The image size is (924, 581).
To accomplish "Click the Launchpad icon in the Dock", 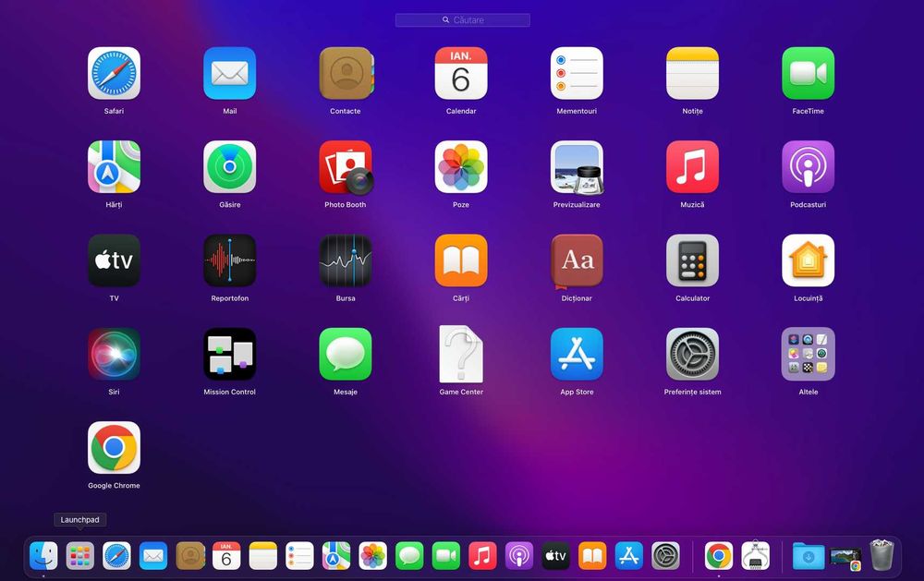I will coord(80,556).
